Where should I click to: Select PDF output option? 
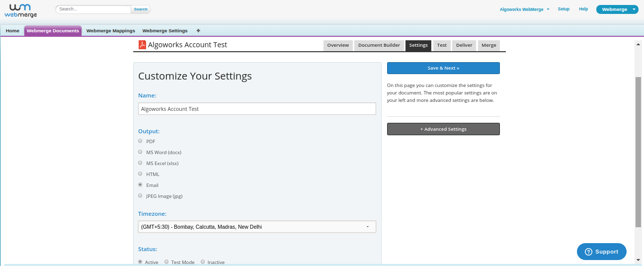(140, 141)
